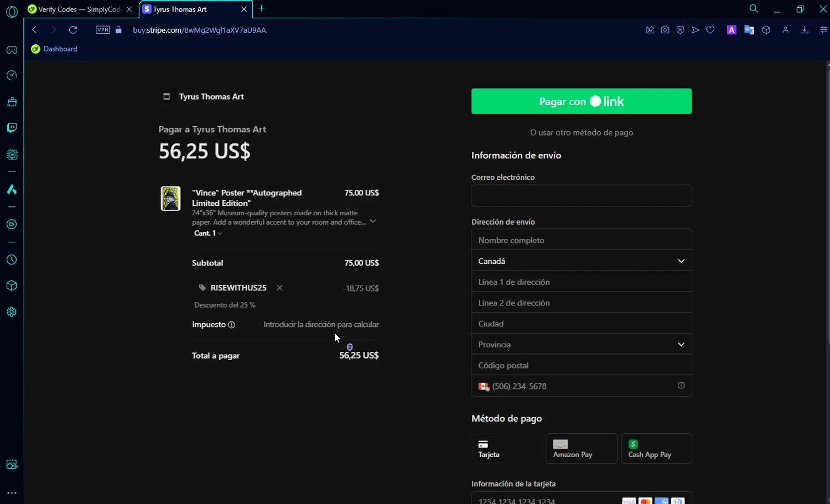Toggle the VPN badge in address bar
830x504 pixels.
click(x=103, y=30)
